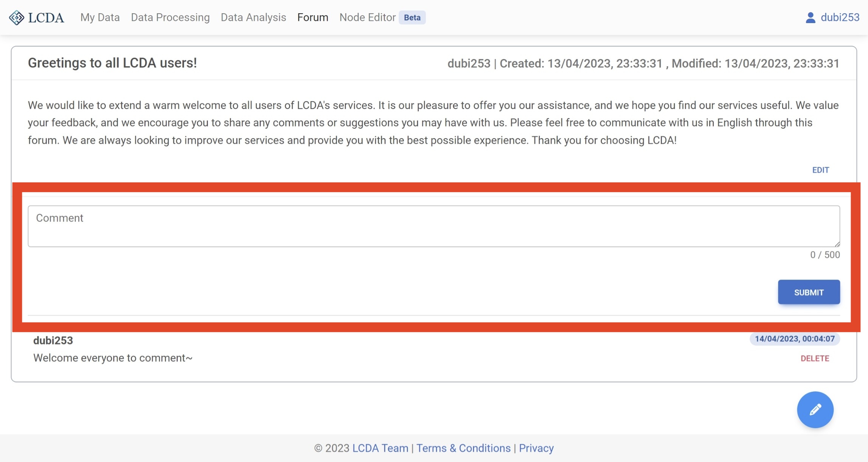Click the comment timestamp badge
This screenshot has width=868, height=462.
(794, 339)
